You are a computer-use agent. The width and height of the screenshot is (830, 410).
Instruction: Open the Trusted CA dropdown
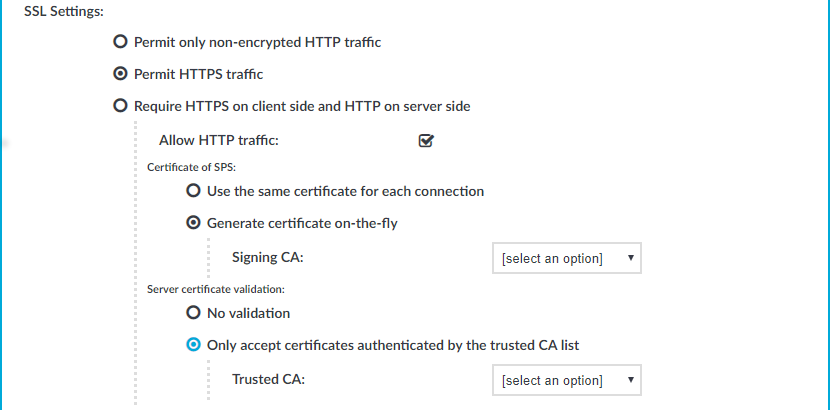click(567, 380)
